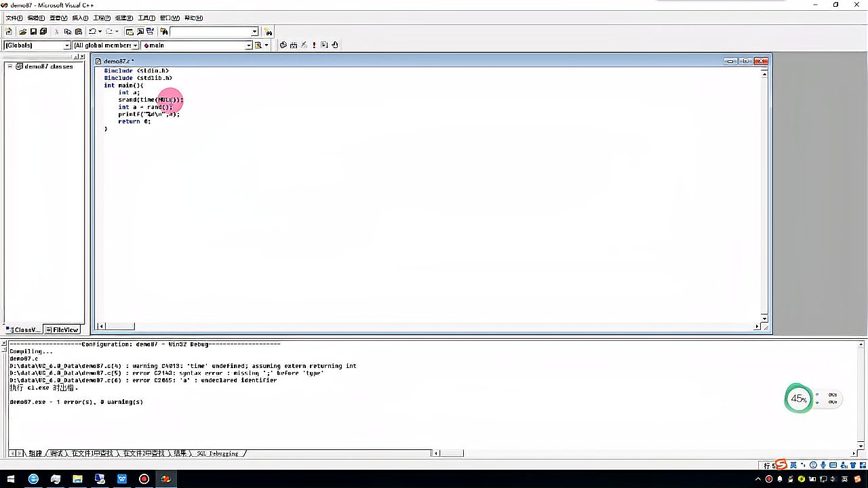The height and width of the screenshot is (488, 868).
Task: Click the Build icon on Build minibar
Action: click(294, 45)
